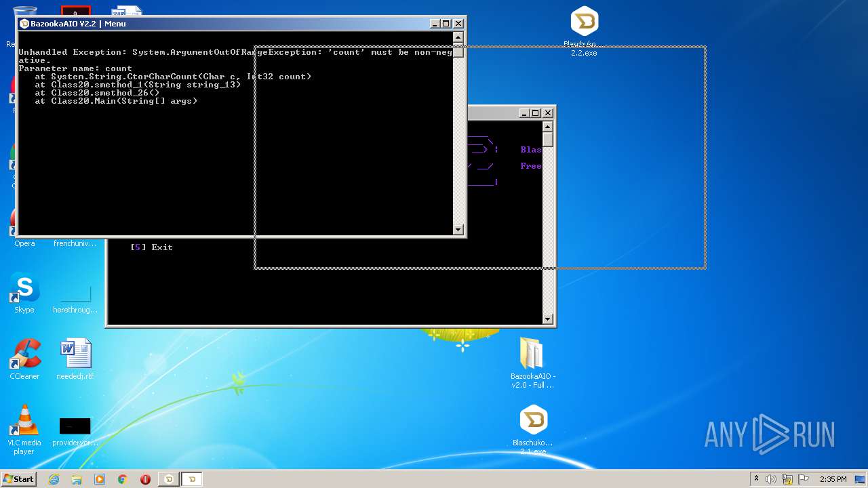
Task: Click scroll-down arrow in the background console
Action: click(548, 319)
